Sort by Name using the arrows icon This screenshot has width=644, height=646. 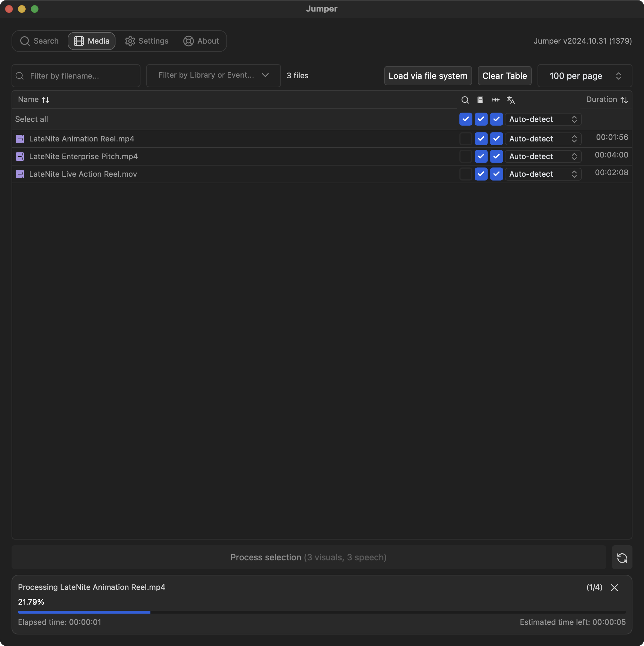(x=46, y=100)
